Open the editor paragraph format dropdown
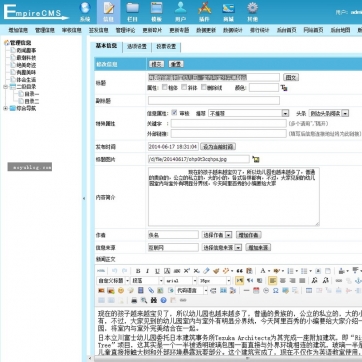 point(147,281)
